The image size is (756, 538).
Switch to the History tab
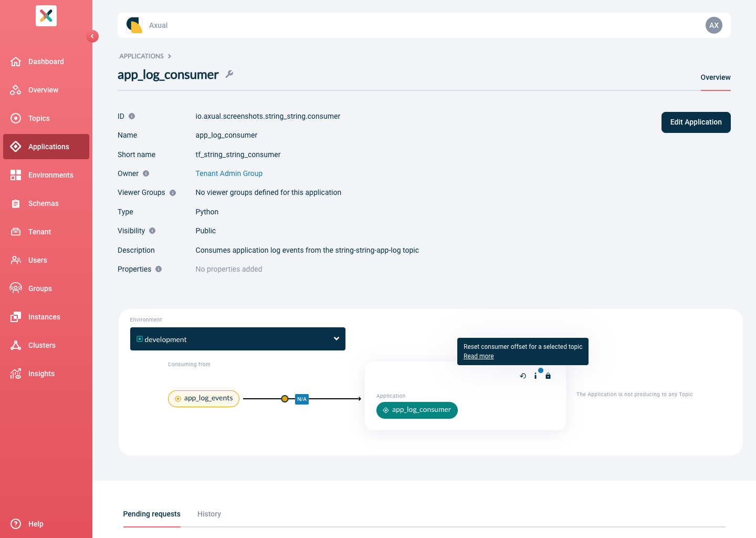(209, 514)
